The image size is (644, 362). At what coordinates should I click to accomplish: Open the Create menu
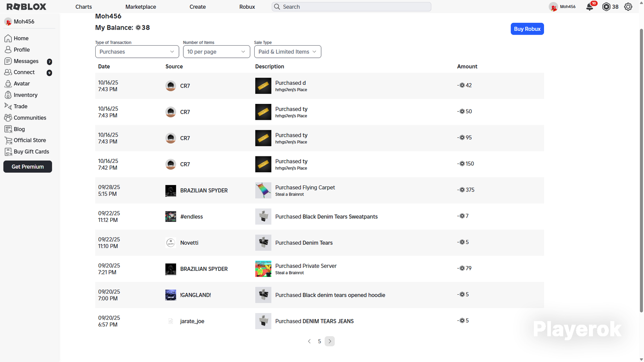pyautogui.click(x=198, y=7)
